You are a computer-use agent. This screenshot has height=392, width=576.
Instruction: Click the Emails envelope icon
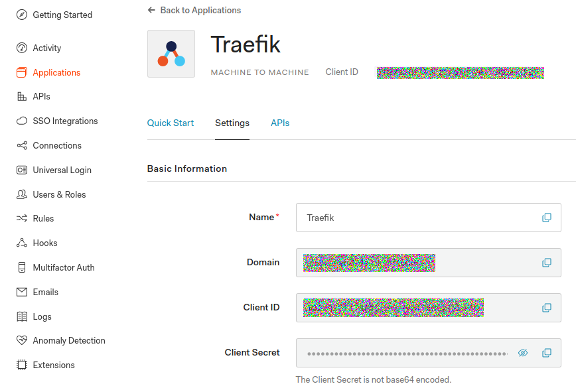pyautogui.click(x=22, y=292)
